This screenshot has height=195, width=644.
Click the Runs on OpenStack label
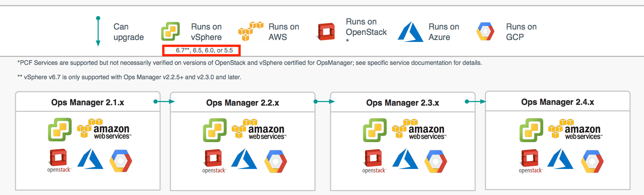tap(366, 27)
